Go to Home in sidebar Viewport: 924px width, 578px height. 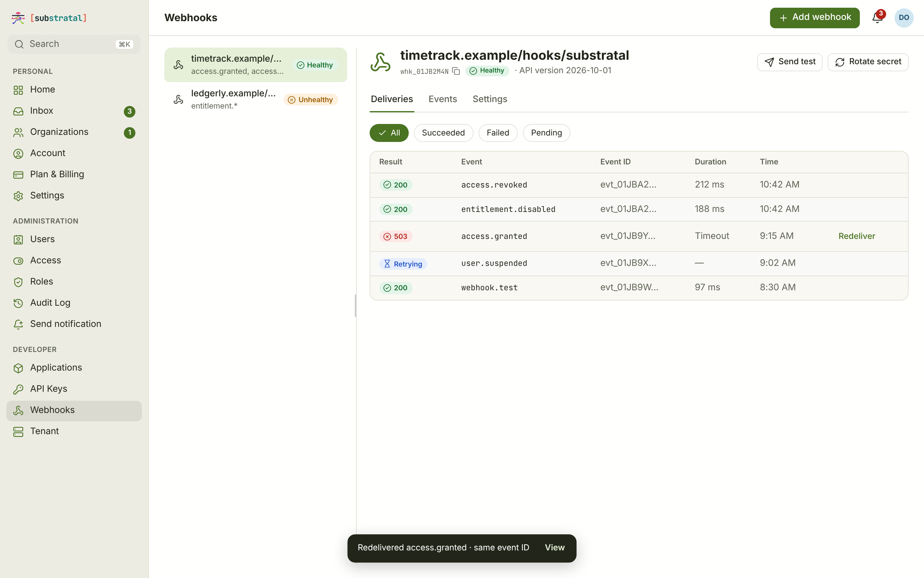(x=74, y=90)
